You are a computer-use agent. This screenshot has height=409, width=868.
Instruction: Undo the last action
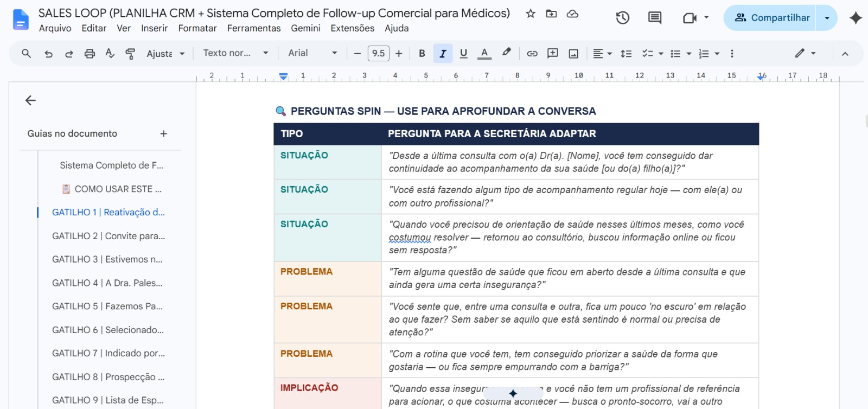click(48, 53)
